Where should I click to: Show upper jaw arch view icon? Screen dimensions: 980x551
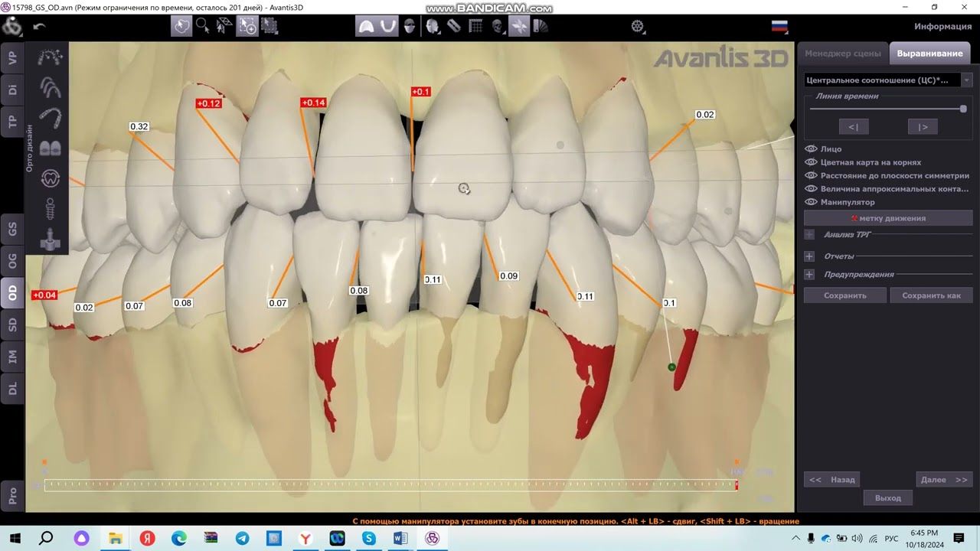coord(367,26)
